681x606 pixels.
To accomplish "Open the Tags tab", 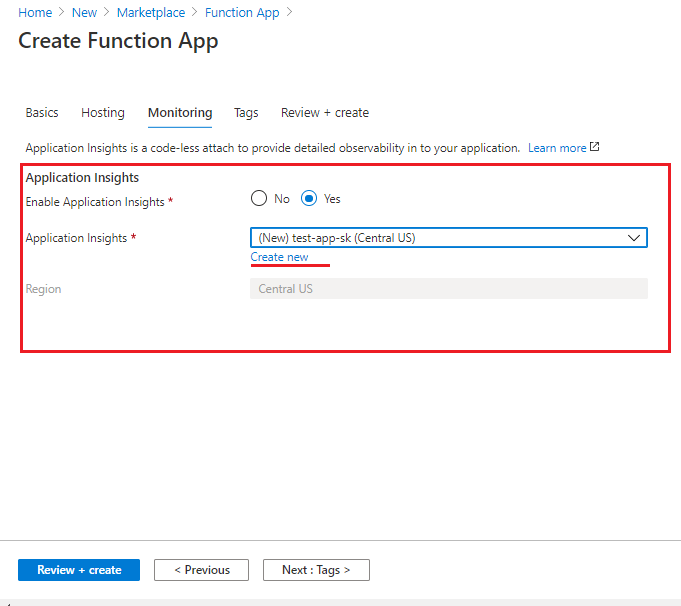I will [246, 113].
